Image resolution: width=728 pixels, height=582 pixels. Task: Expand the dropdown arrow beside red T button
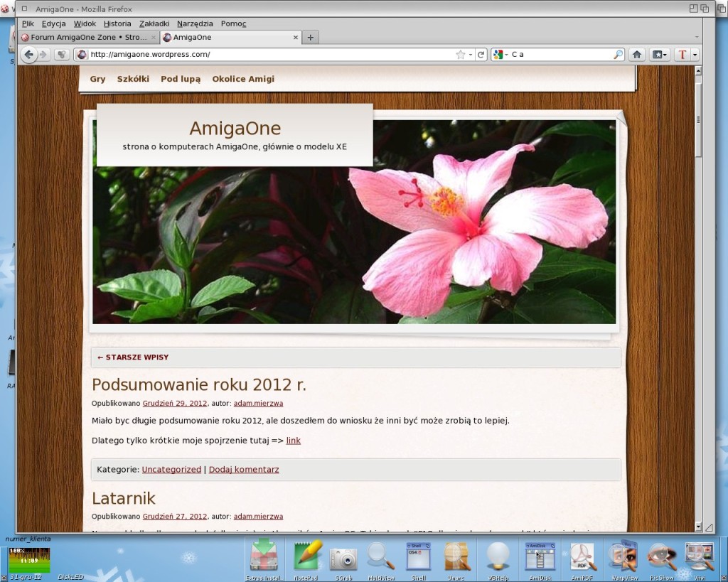coord(695,55)
